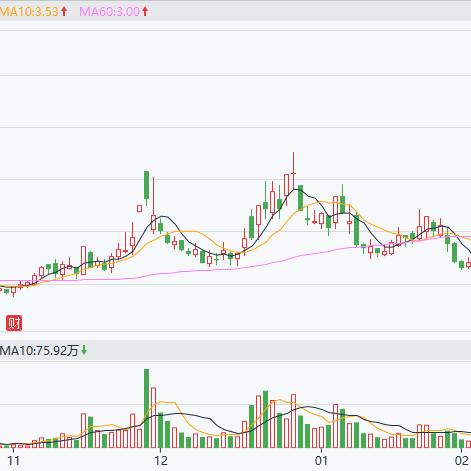Jump to the 02 month axis label
Image resolution: width=471 pixels, height=471 pixels.
pyautogui.click(x=462, y=461)
